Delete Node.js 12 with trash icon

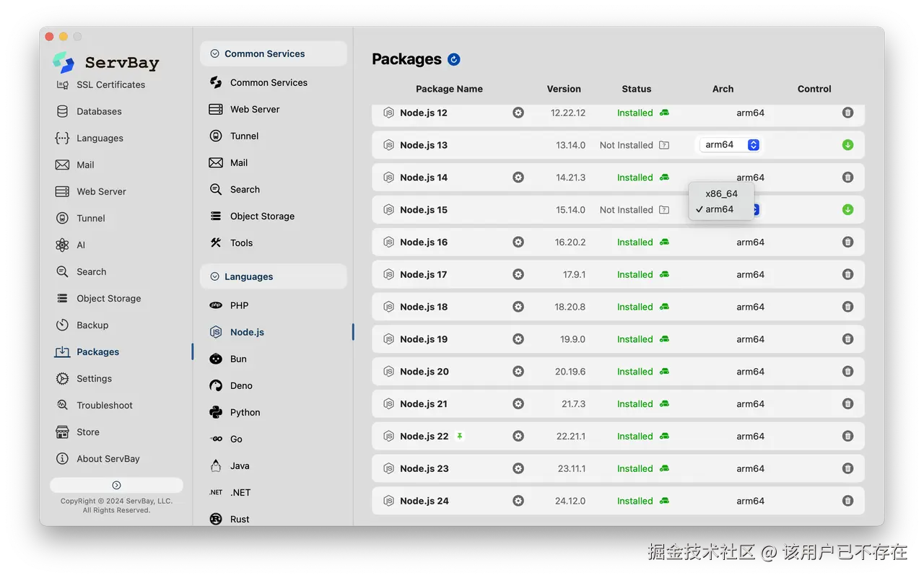pyautogui.click(x=848, y=113)
